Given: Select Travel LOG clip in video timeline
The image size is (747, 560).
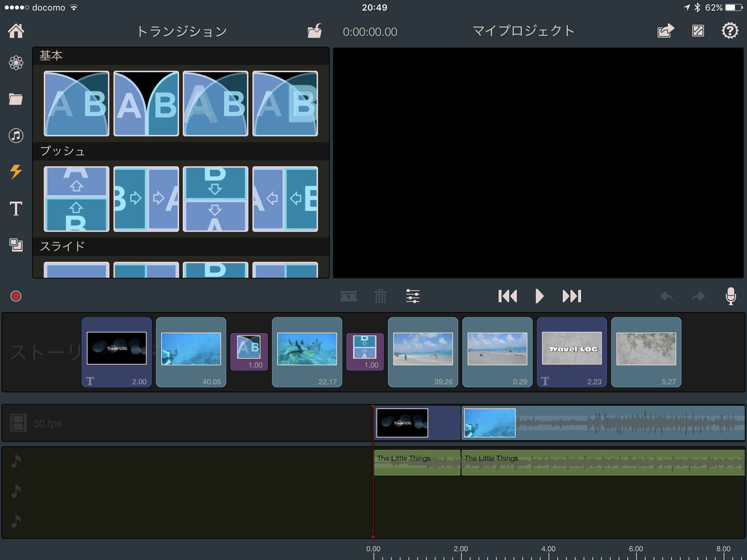Looking at the screenshot, I should (x=417, y=423).
